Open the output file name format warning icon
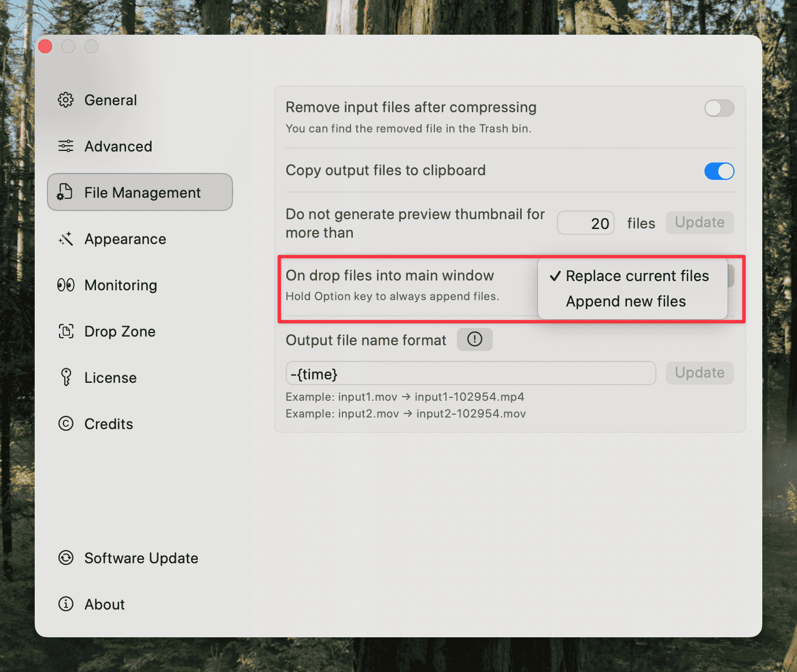Image resolution: width=797 pixels, height=672 pixels. 474,339
